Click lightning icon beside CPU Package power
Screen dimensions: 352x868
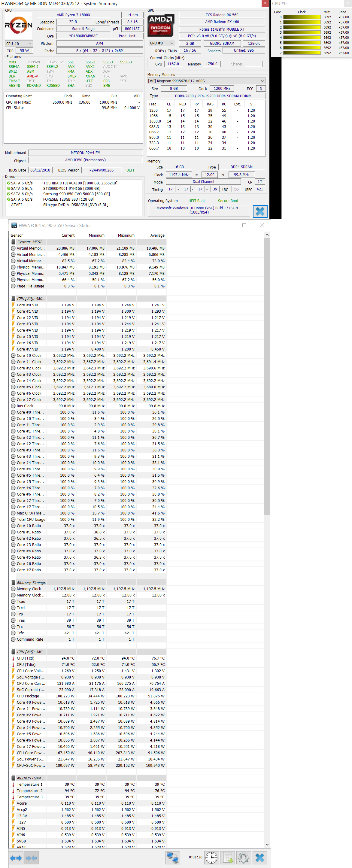tap(13, 696)
